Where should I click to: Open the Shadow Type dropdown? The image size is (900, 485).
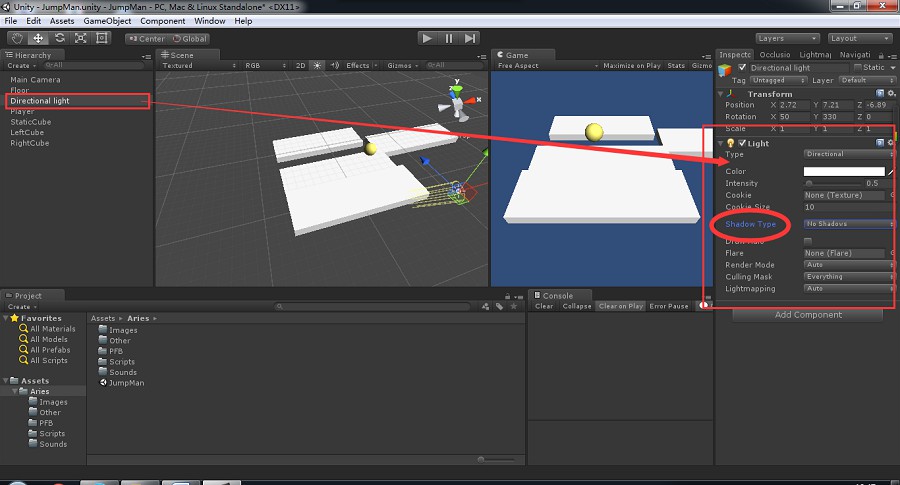click(849, 224)
